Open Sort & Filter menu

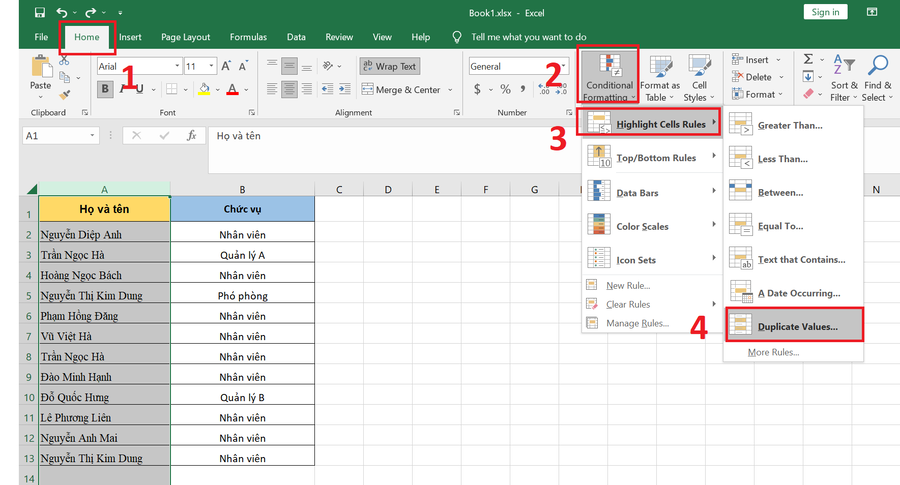point(844,79)
